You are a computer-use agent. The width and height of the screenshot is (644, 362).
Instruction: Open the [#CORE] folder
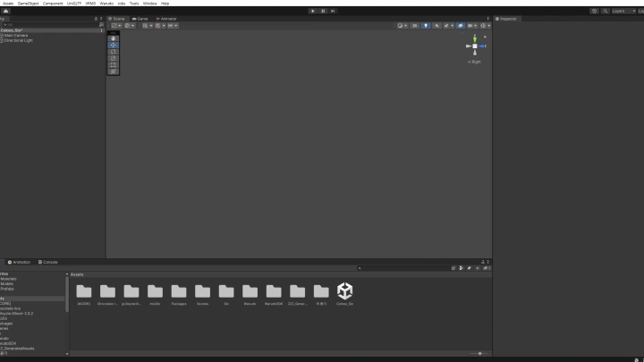(84, 294)
